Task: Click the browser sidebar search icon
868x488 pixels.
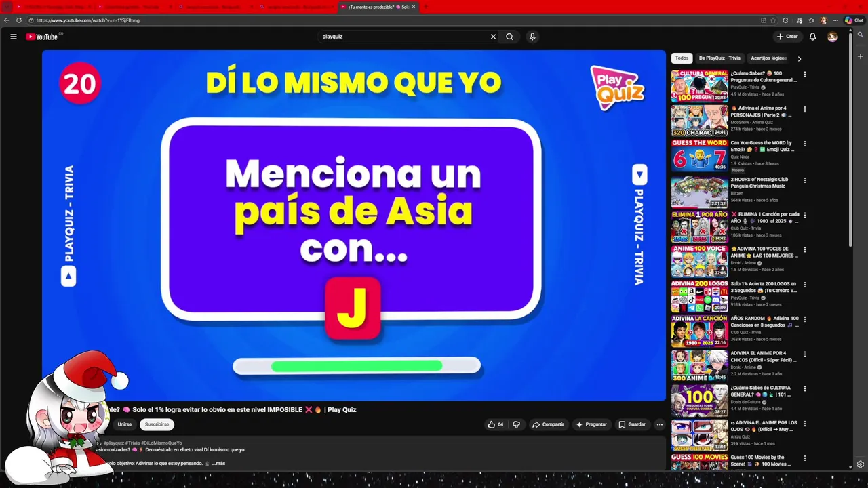Action: click(861, 35)
